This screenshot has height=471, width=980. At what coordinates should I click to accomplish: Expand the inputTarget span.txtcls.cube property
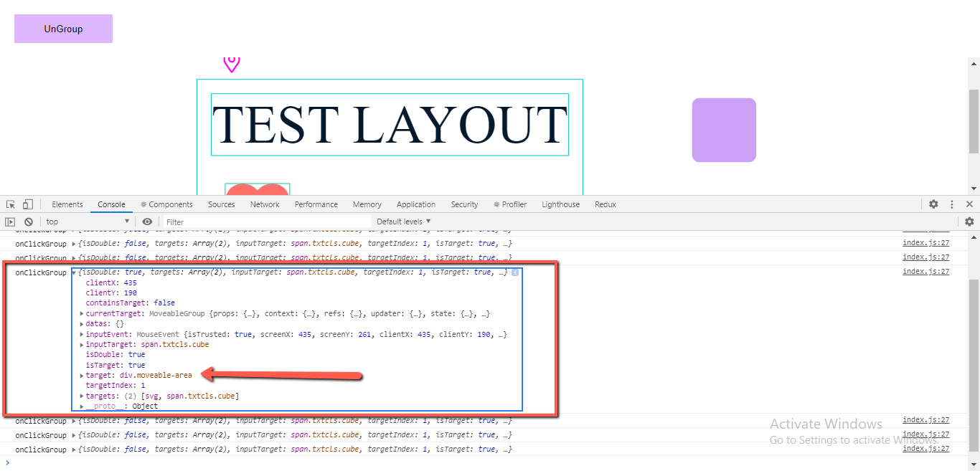[82, 345]
